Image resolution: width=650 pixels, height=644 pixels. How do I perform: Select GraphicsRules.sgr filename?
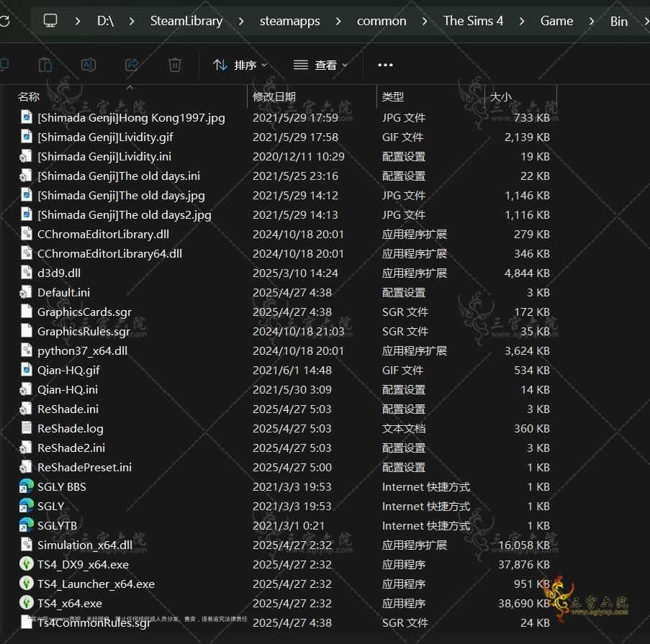83,332
